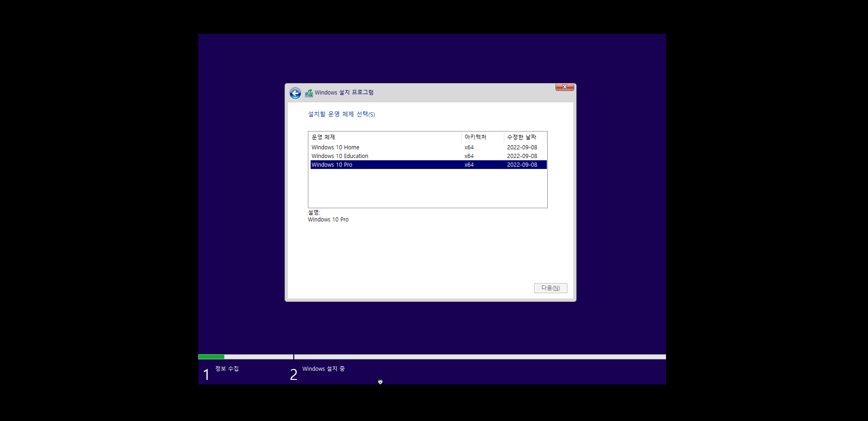Click 2022-09-08 date in Windows 10 Pro row
This screenshot has height=421, width=868.
tap(522, 165)
